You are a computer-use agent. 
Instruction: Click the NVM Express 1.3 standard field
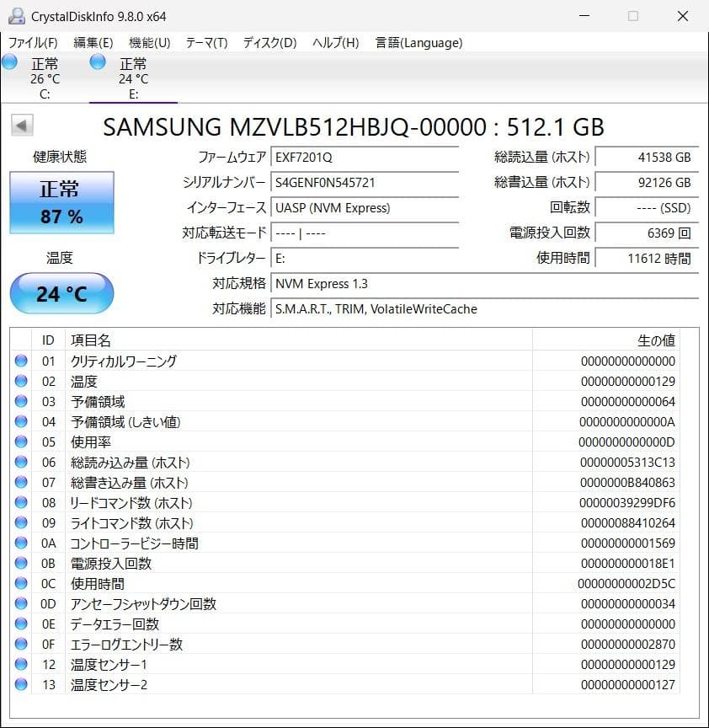[x=485, y=284]
